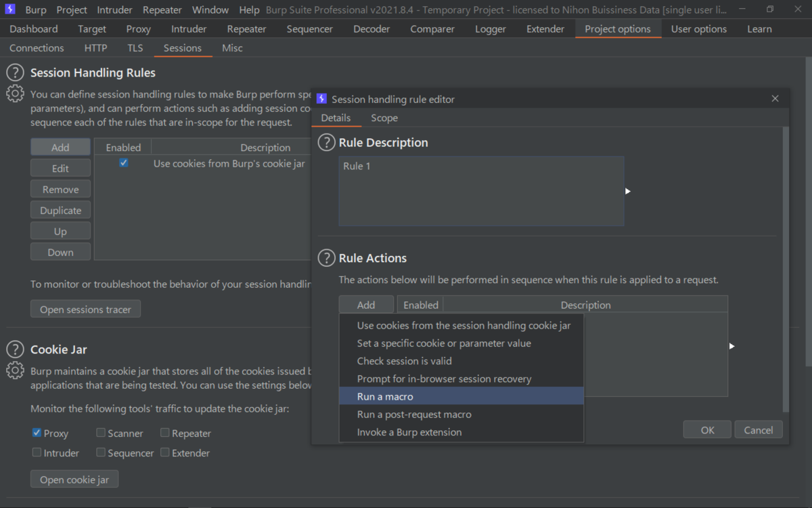Click Edit rule button

click(x=60, y=168)
